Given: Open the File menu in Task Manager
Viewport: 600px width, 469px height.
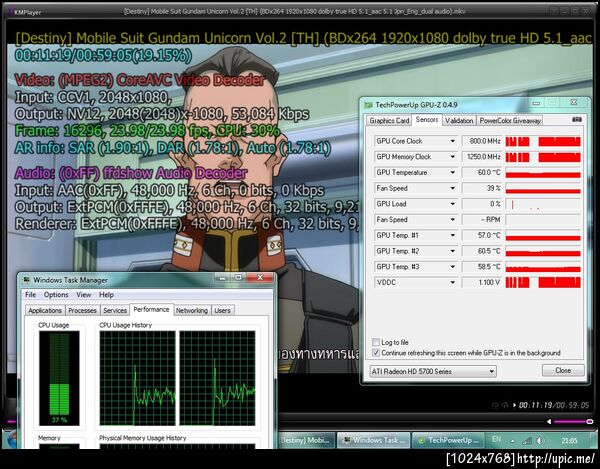Looking at the screenshot, I should point(30,295).
